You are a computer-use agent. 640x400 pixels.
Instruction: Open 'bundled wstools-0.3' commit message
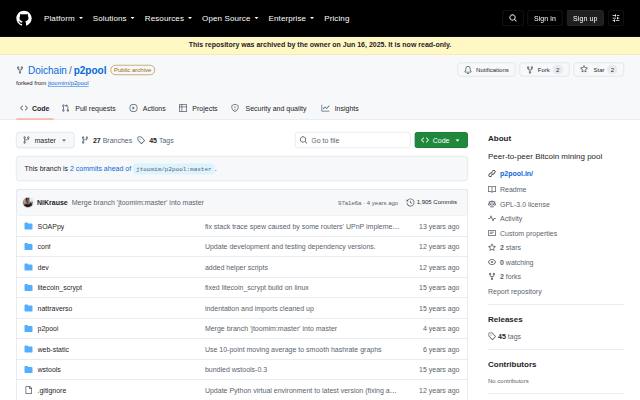point(236,370)
